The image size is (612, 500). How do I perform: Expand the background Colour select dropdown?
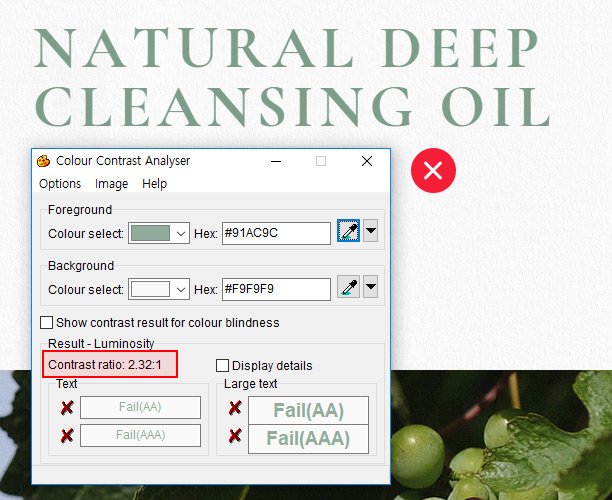coord(181,289)
